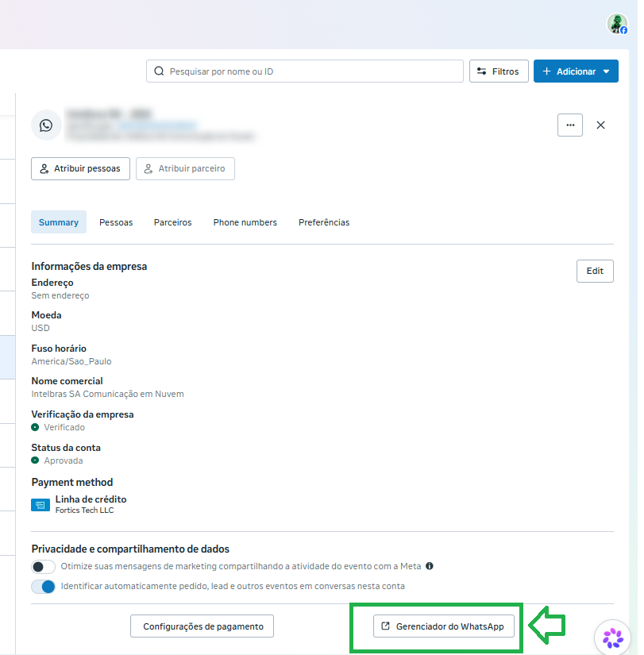Image resolution: width=644 pixels, height=655 pixels.
Task: Close the account details panel
Action: 600,125
